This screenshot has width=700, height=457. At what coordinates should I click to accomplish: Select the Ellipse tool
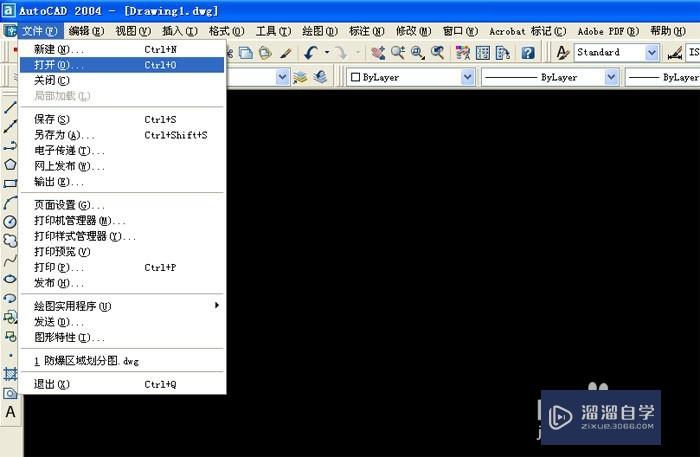[10, 279]
